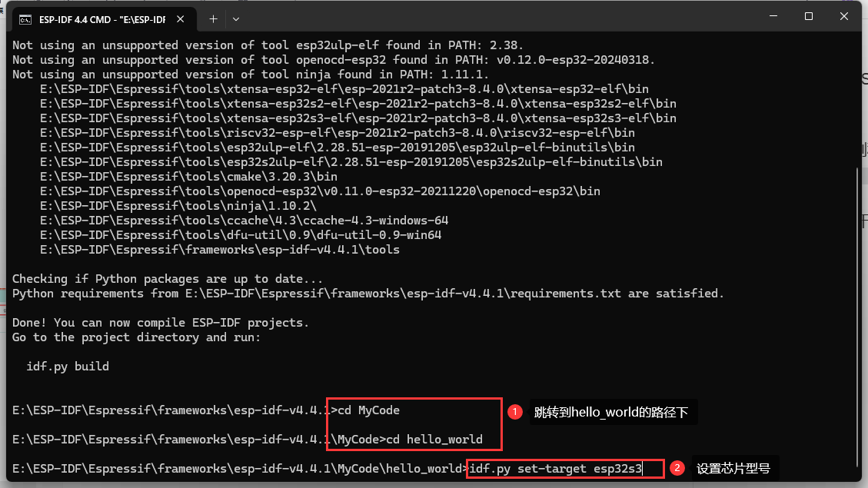Click the 'idf.py set-target esp32s3' command text
868x488 pixels.
pyautogui.click(x=556, y=469)
